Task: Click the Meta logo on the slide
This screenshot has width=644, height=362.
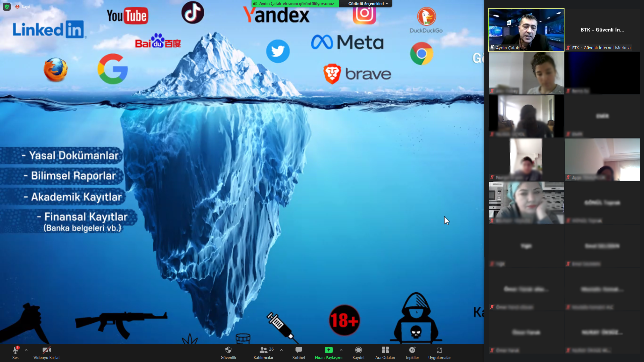Action: coord(347,42)
